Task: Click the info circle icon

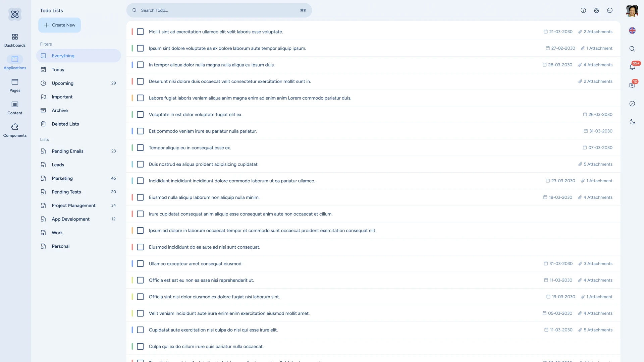Action: (583, 10)
